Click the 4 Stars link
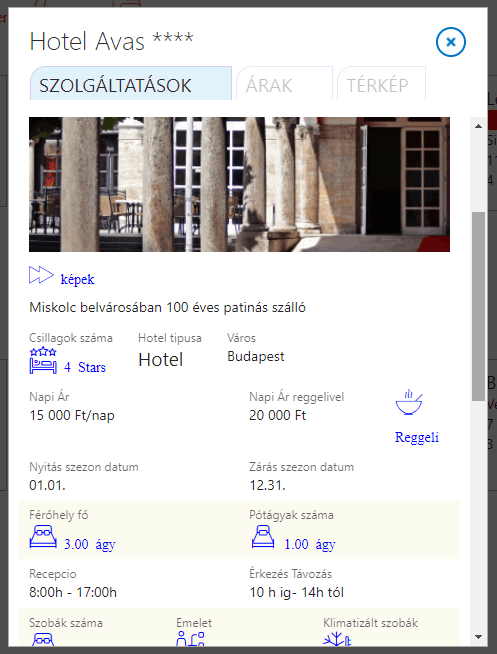Image resolution: width=497 pixels, height=654 pixels. point(85,367)
